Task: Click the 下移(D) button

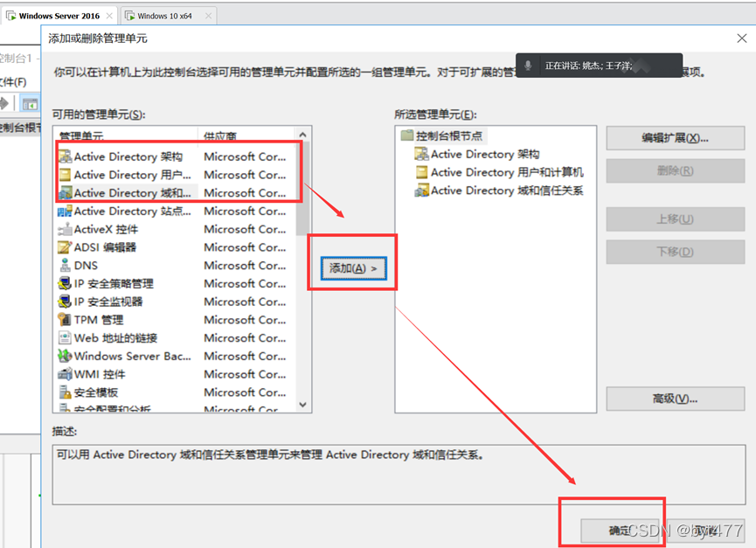Action: (675, 252)
